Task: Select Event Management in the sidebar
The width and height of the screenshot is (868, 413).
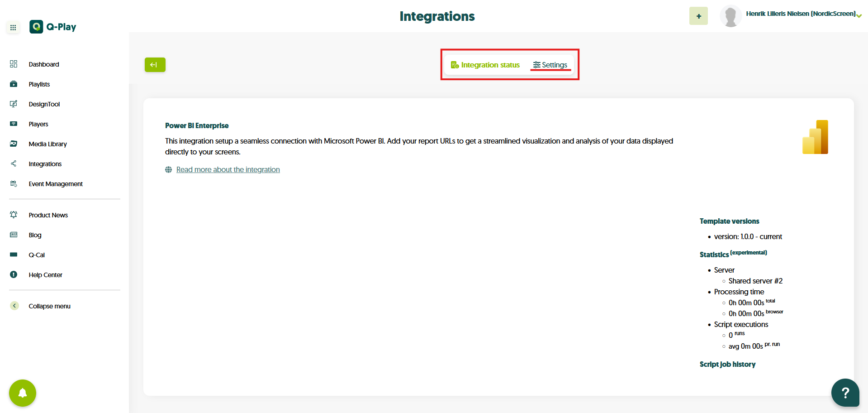Action: [x=55, y=184]
